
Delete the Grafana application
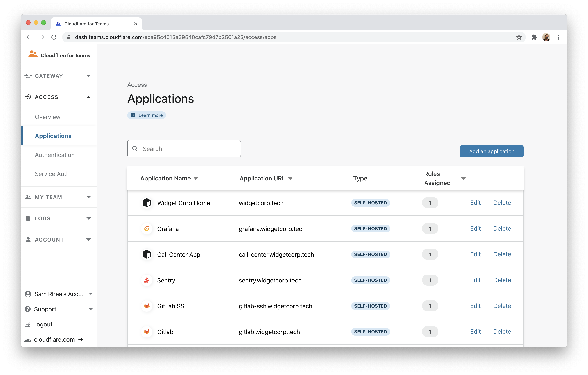pos(502,228)
